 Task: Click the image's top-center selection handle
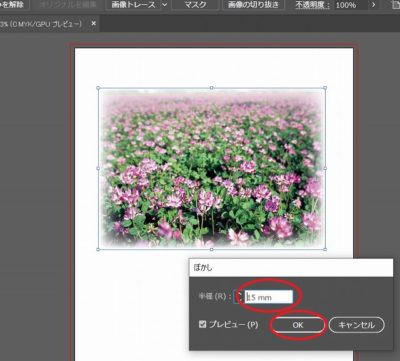(212, 88)
